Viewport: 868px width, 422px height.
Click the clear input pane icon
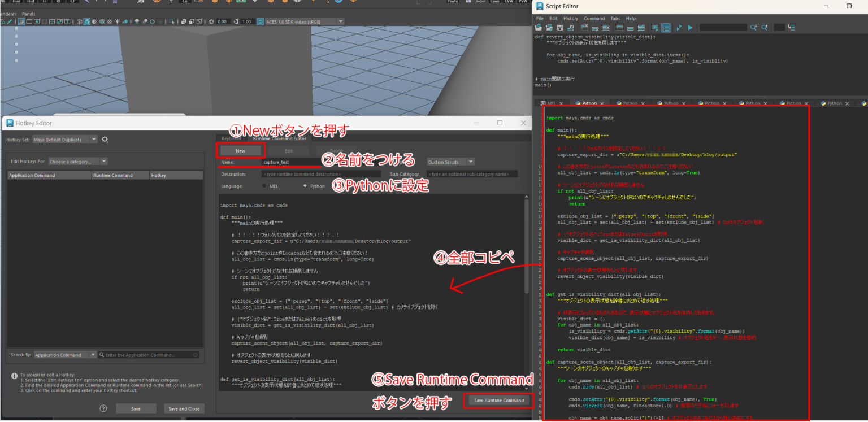[x=595, y=27]
